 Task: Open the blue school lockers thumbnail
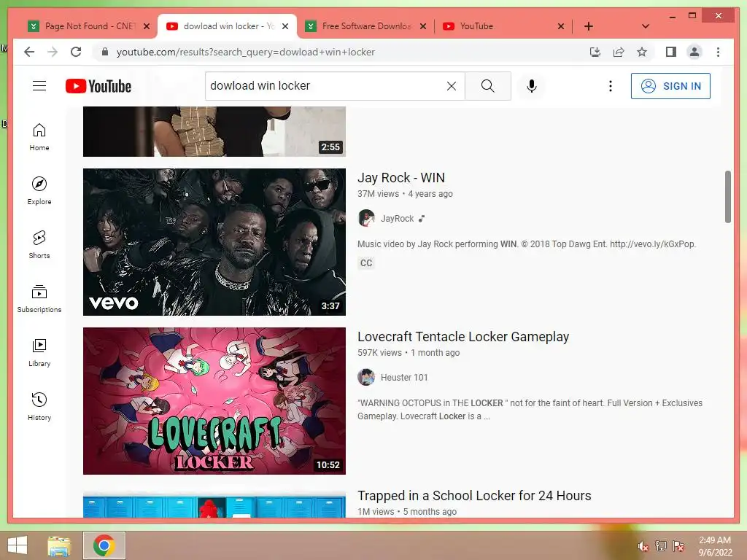pos(214,505)
